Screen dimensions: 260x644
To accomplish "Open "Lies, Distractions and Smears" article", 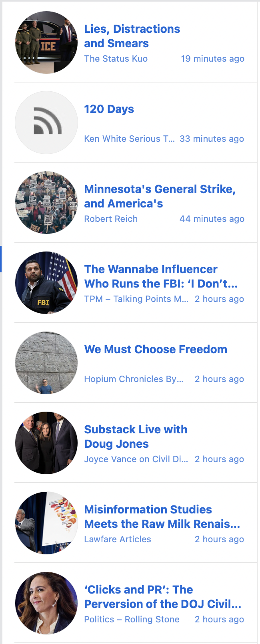I will pyautogui.click(x=132, y=36).
